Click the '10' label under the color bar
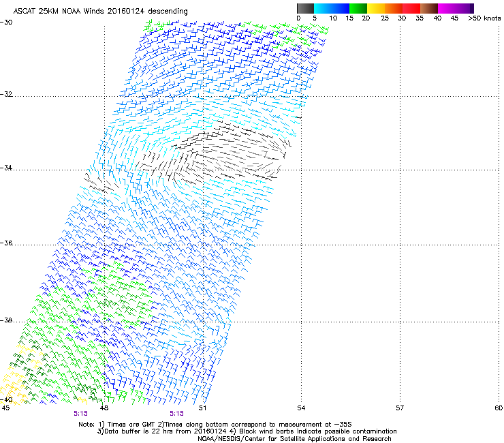Image resolution: width=504 pixels, height=443 pixels. tap(333, 18)
